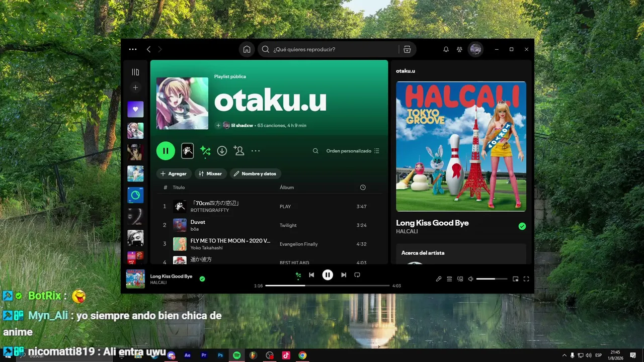This screenshot has width=644, height=362.
Task: Skip to the next track
Action: coord(344,275)
